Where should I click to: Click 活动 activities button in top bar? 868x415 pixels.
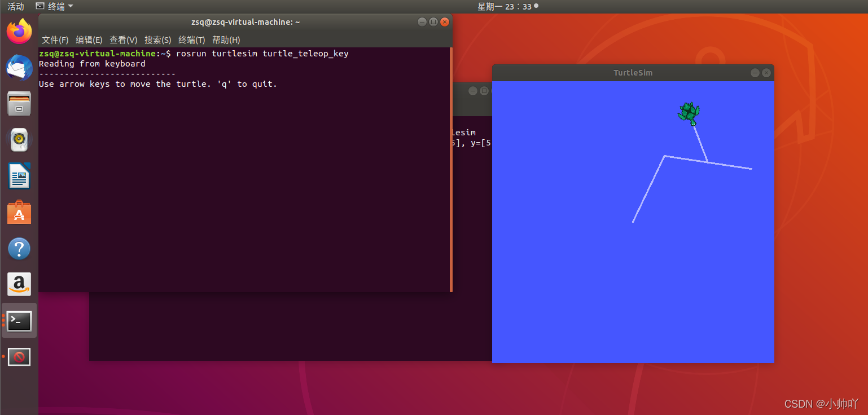[15, 6]
